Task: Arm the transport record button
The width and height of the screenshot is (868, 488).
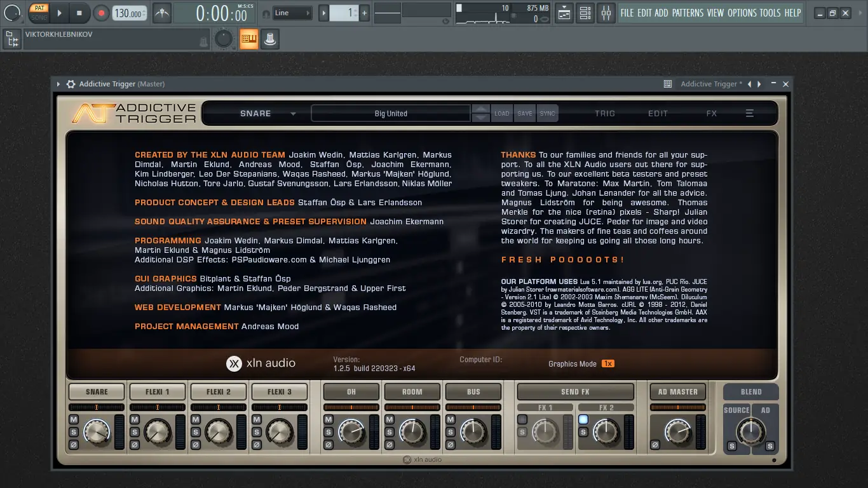Action: [101, 13]
